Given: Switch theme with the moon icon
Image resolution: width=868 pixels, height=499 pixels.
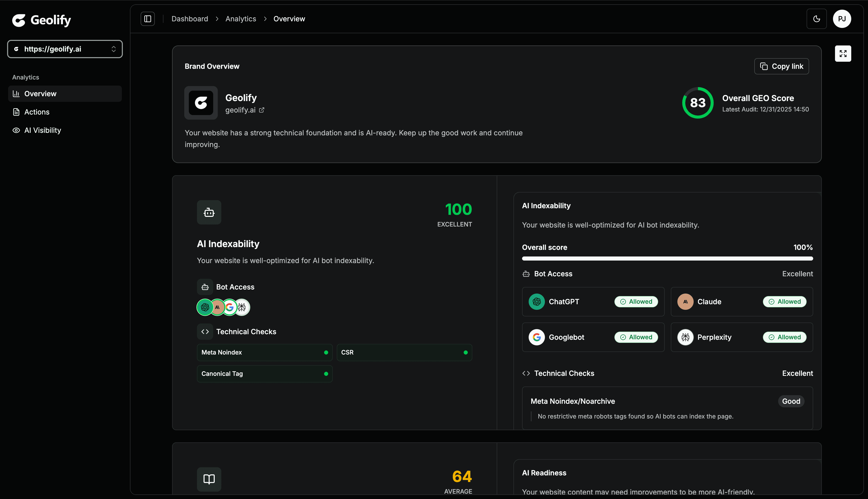Looking at the screenshot, I should 817,19.
